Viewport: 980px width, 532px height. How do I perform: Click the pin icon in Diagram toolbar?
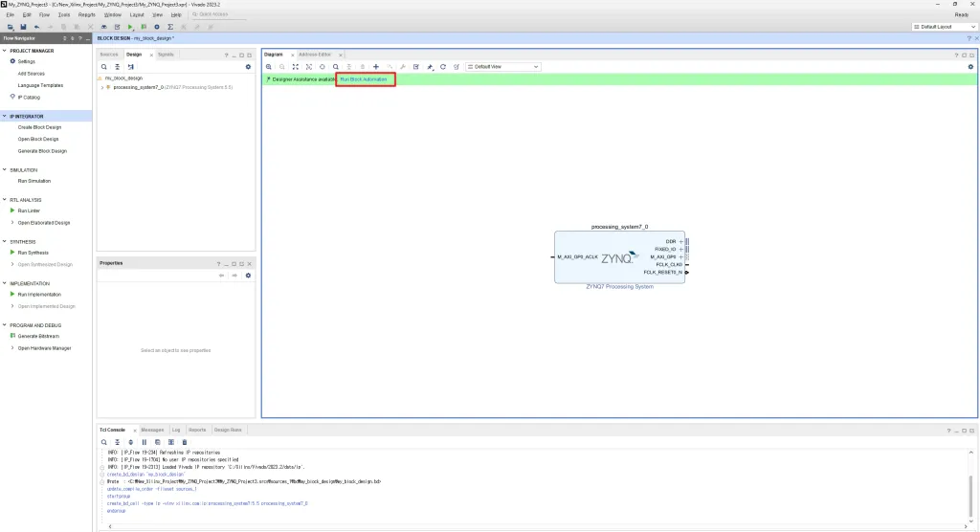430,67
